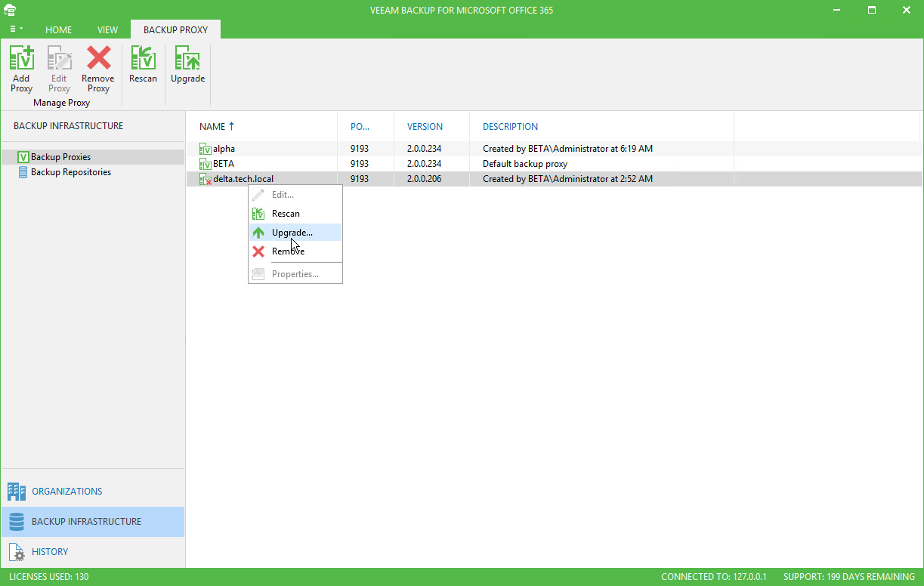Select the BETA proxy row
The image size is (924, 586).
[x=555, y=164]
